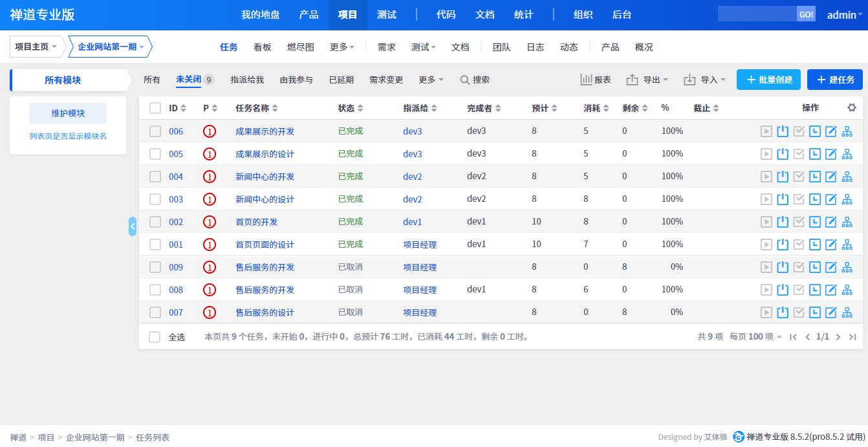Click the dev3 assignee link for task 006
868x447 pixels.
coord(413,131)
